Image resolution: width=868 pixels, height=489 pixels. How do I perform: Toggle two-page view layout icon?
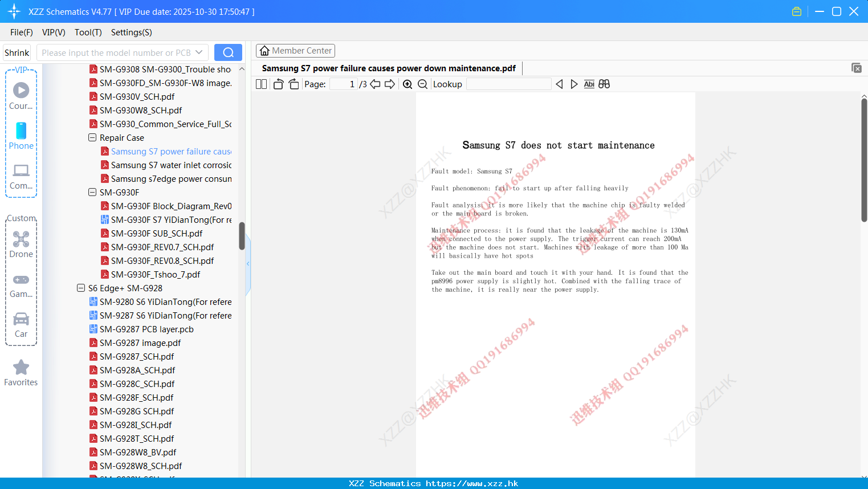pos(261,84)
